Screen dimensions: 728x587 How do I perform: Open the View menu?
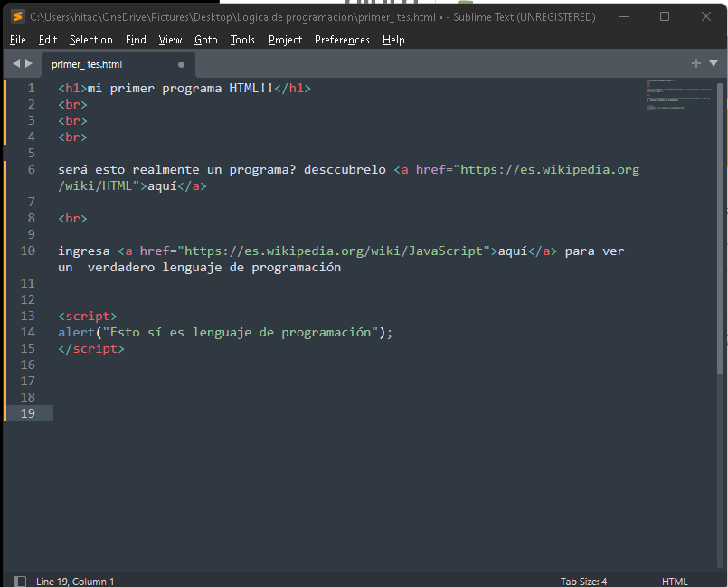170,40
